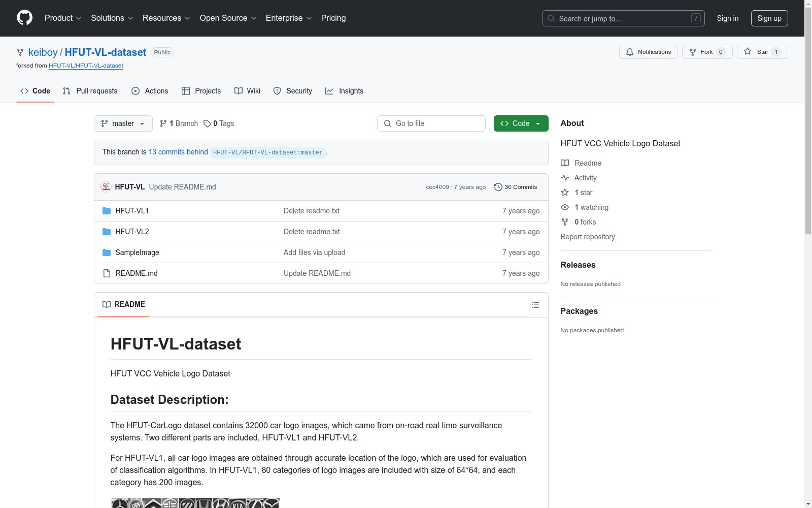Click the Notifications bell button

(648, 52)
